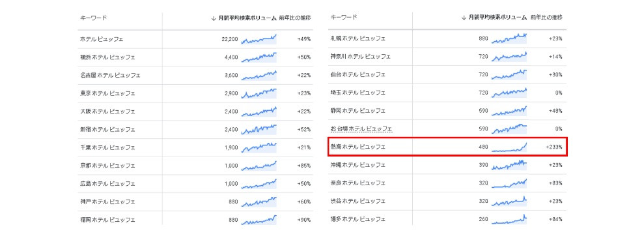Click the +90% change for 福岡
644x240 pixels.
[x=304, y=220]
